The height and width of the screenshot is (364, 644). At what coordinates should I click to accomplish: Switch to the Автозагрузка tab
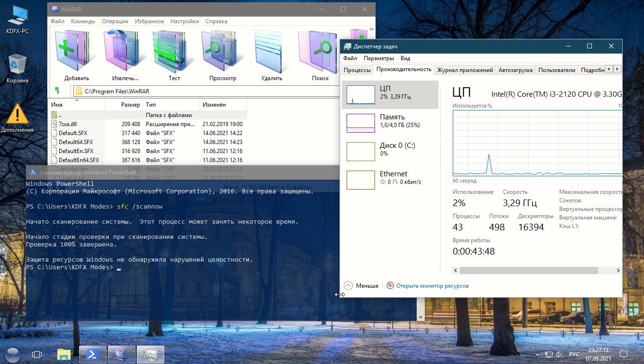pyautogui.click(x=516, y=70)
